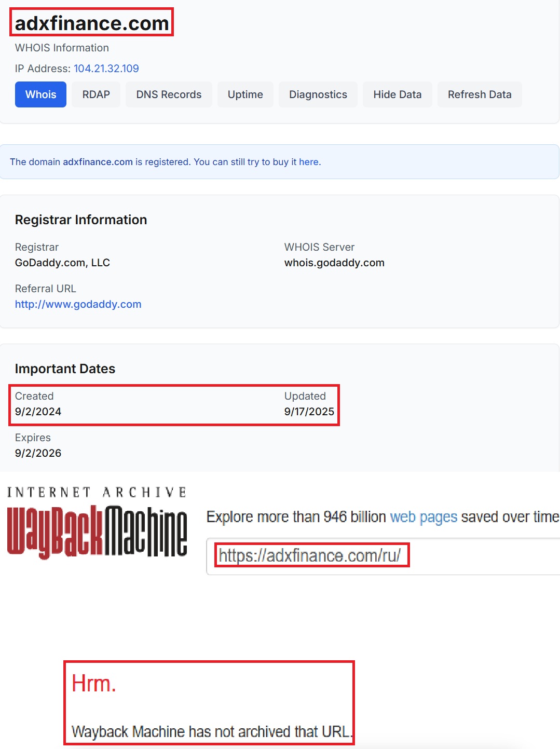Click the 'web pages' link
This screenshot has height=749, width=560.
coord(423,517)
